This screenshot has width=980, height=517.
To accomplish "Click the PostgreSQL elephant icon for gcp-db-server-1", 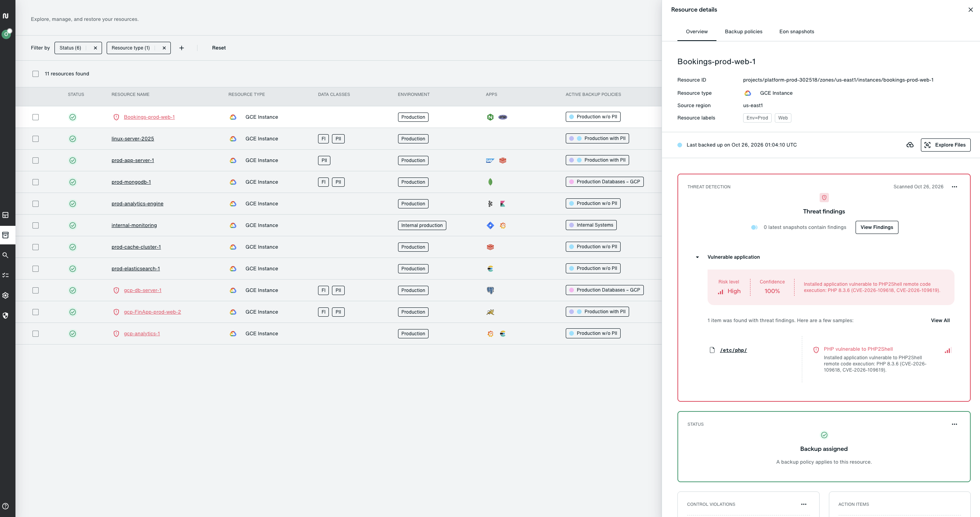I will coord(490,290).
